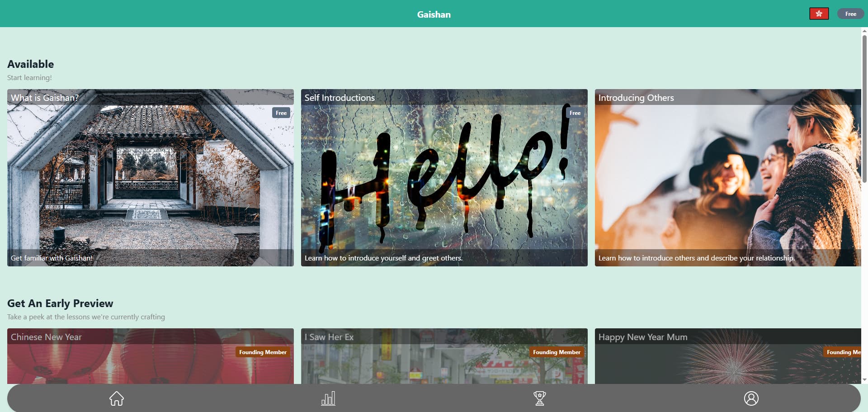Click the scrollbar up arrow
Image resolution: width=868 pixels, height=412 pixels.
[864, 31]
